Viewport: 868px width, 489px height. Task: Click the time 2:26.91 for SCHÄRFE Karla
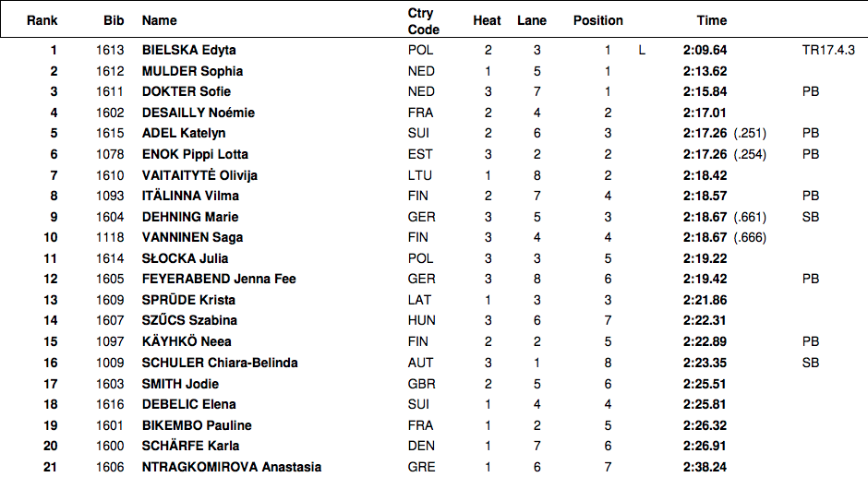pos(705,446)
